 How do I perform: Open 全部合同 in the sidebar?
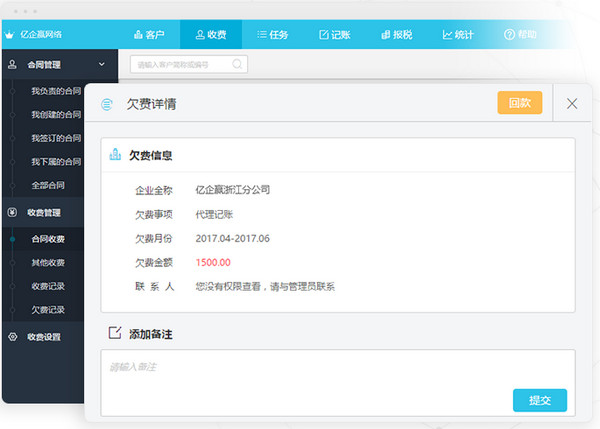(48, 186)
